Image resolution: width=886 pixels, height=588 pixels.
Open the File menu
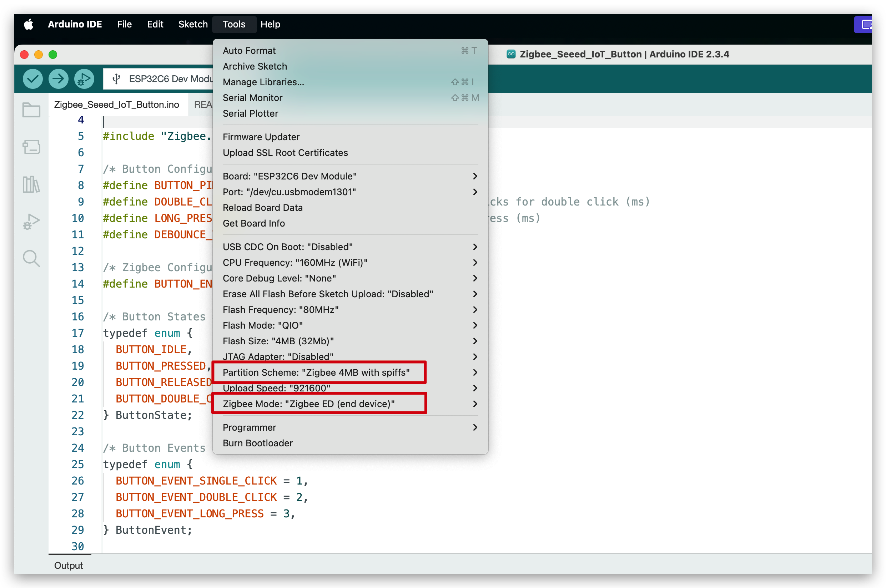124,24
